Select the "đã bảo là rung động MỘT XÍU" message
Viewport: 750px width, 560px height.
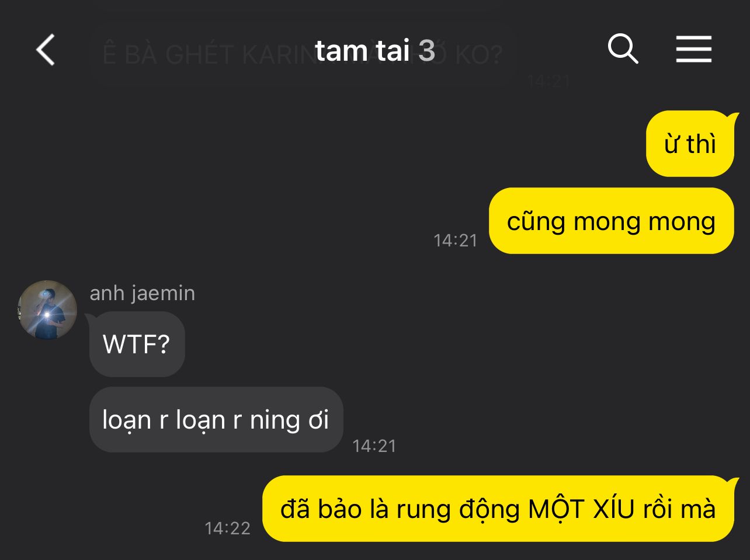(x=498, y=509)
